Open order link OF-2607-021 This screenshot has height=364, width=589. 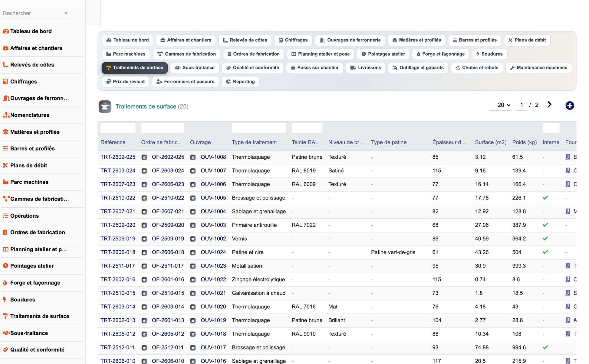[x=168, y=212]
